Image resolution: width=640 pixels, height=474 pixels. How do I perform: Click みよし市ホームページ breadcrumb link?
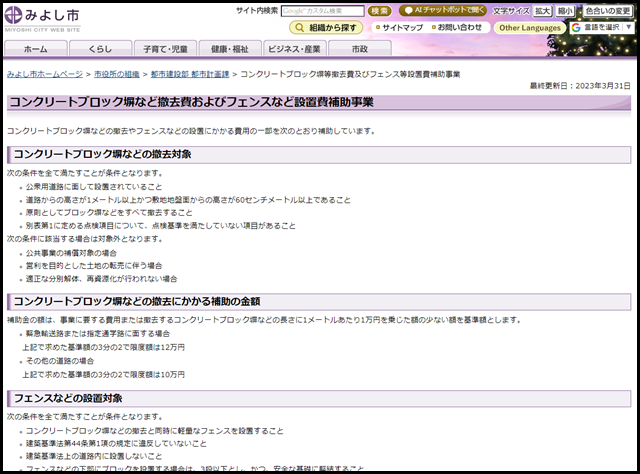[x=45, y=75]
